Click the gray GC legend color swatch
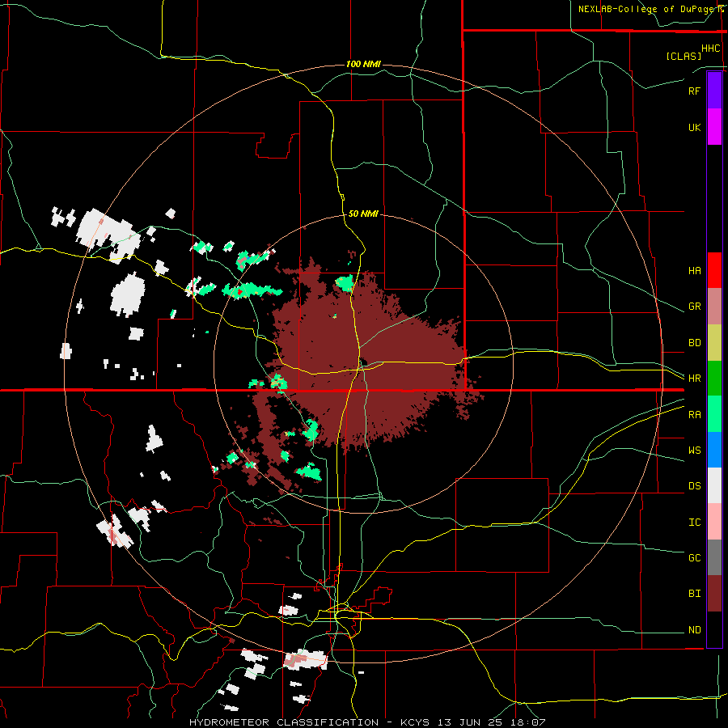 click(x=714, y=557)
